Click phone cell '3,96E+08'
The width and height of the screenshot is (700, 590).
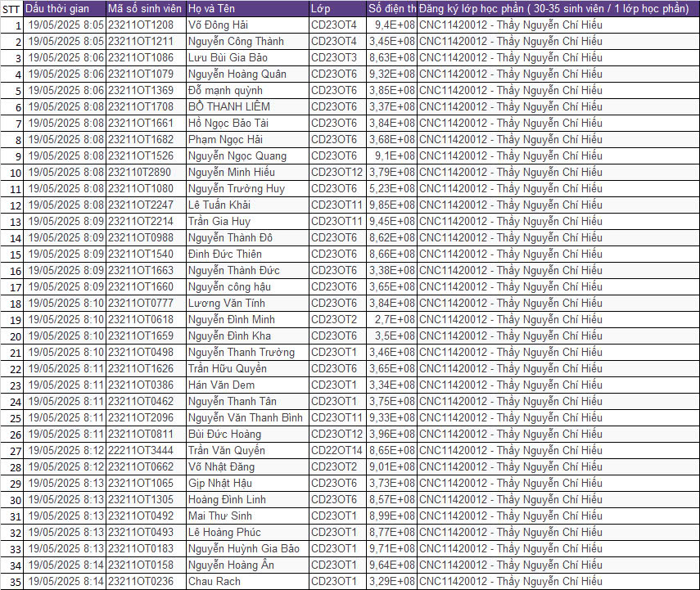point(391,435)
